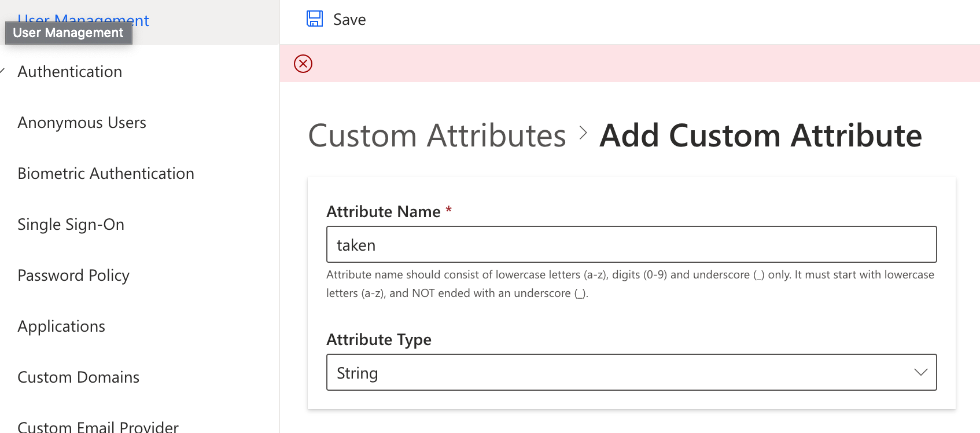Click the Save button label

349,20
